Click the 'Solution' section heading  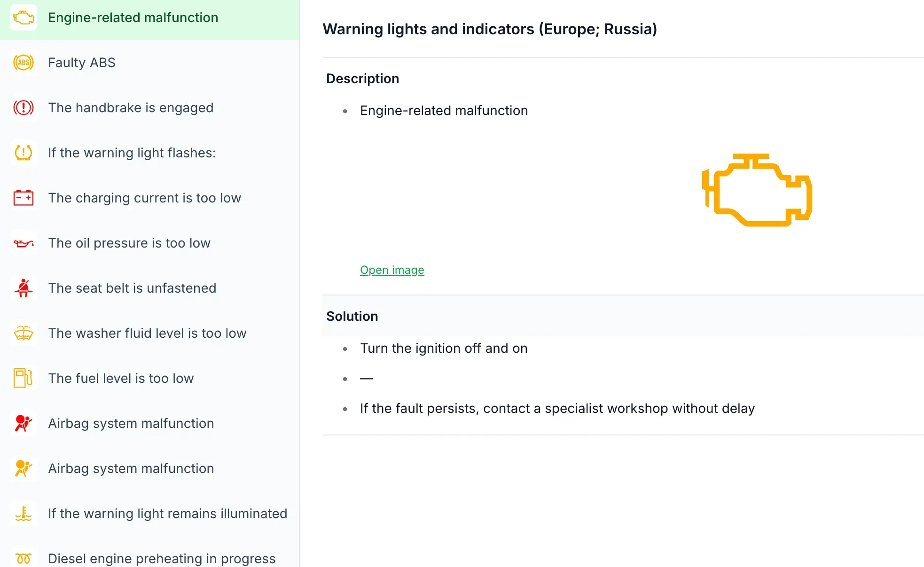click(x=352, y=316)
